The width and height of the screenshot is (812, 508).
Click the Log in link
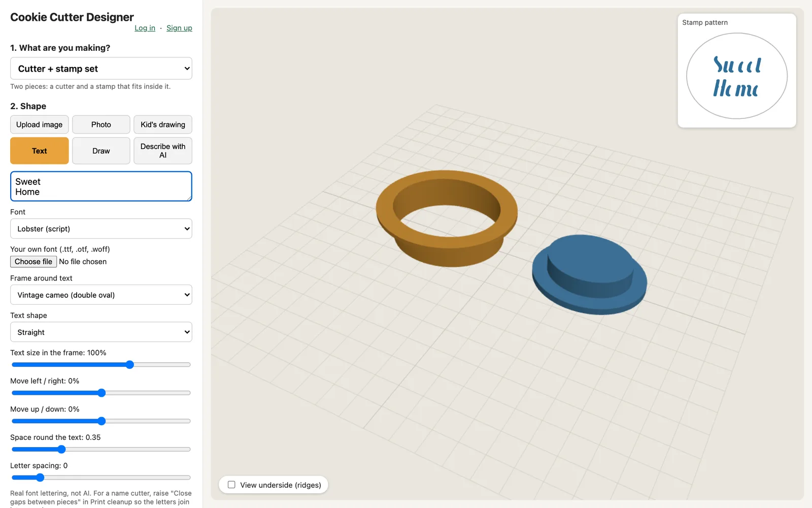pyautogui.click(x=145, y=28)
